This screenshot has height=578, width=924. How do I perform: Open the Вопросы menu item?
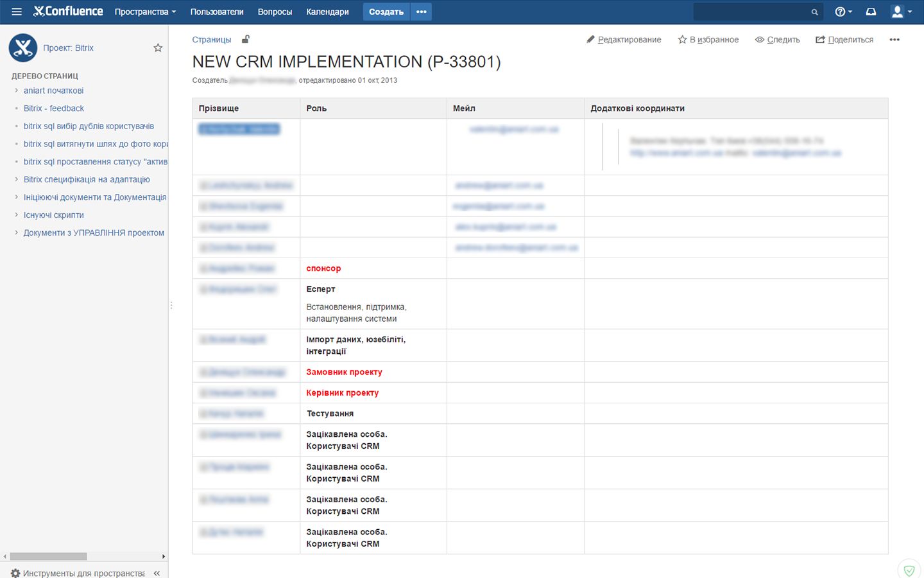[275, 12]
